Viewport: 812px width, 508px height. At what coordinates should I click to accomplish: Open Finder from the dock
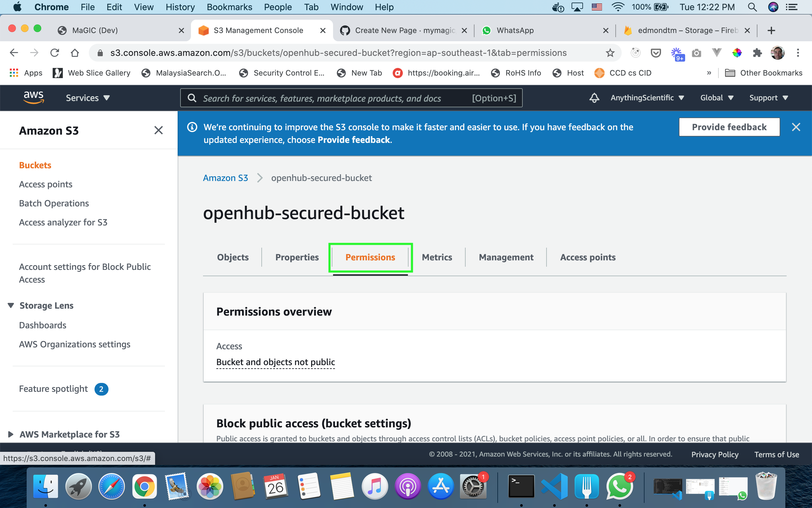46,486
